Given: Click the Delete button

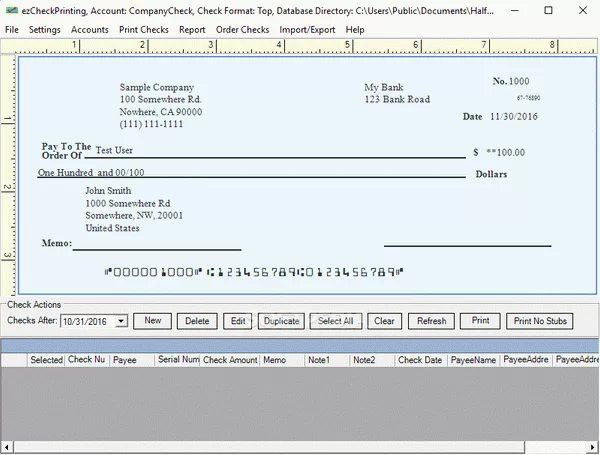Looking at the screenshot, I should click(x=197, y=321).
